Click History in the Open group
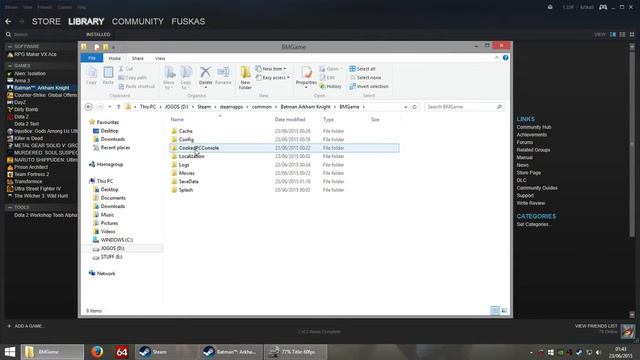 coord(330,86)
